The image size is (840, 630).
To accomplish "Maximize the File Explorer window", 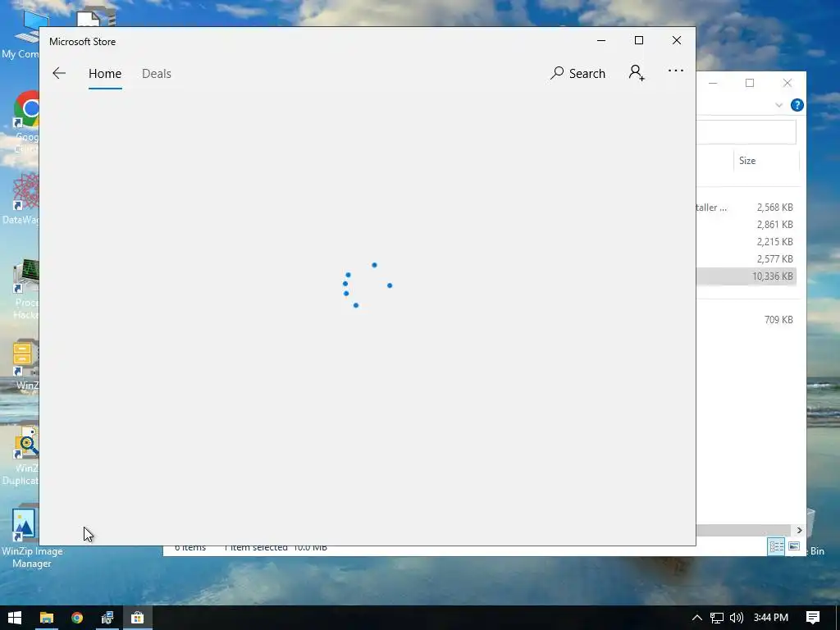I will [750, 83].
